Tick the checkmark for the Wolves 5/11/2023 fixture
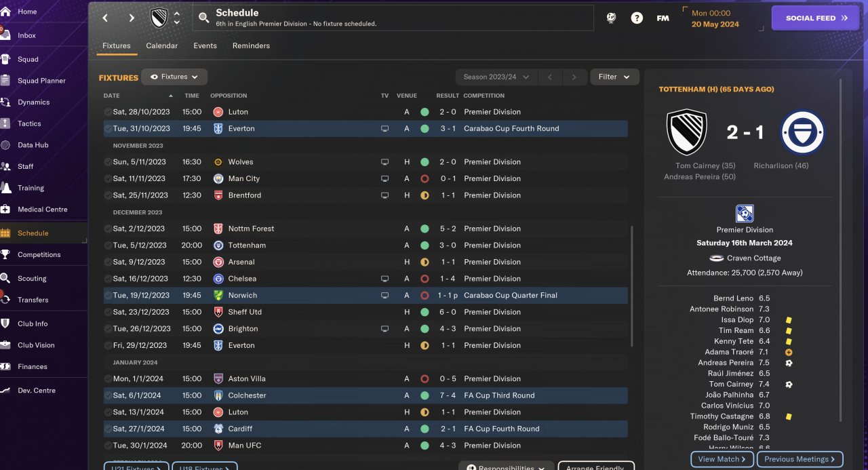868x470 pixels. point(108,162)
